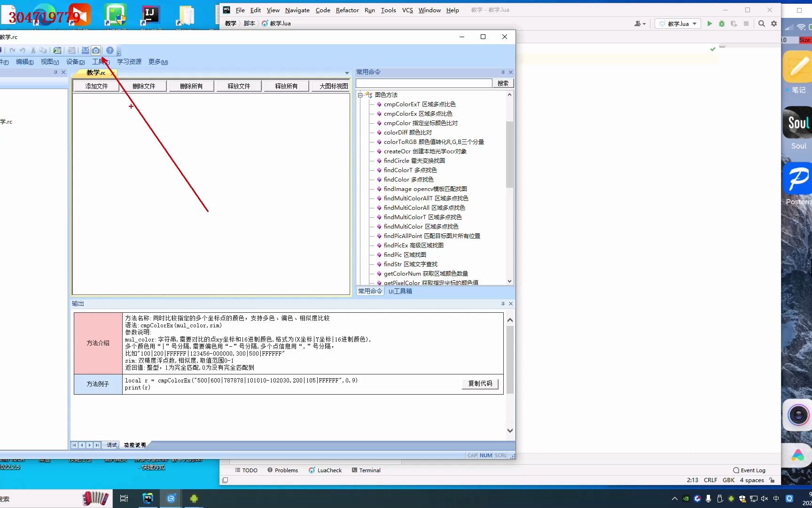Screen dimensions: 812x508
Task: Collapse the 图色方法 tree node
Action: tap(360, 95)
